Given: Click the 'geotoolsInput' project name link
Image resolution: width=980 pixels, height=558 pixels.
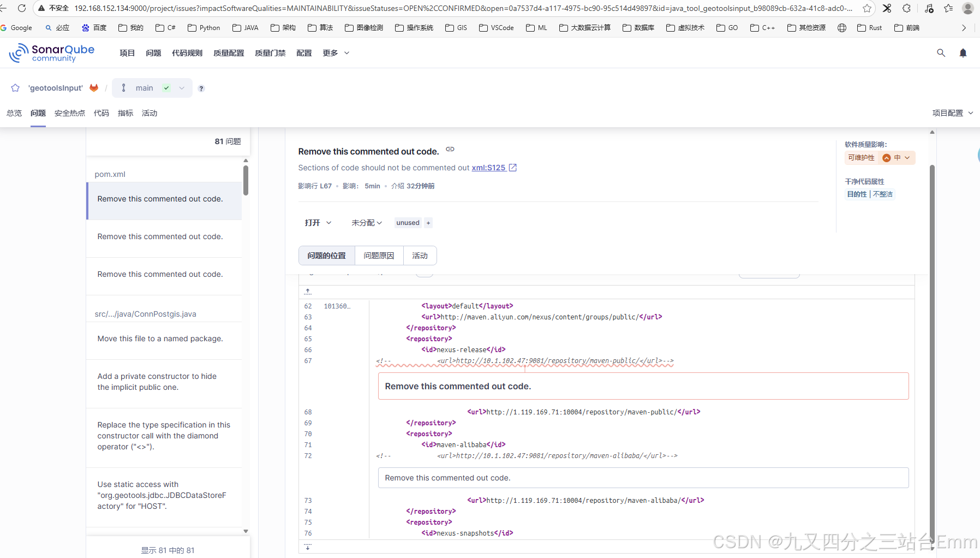Looking at the screenshot, I should pyautogui.click(x=56, y=88).
